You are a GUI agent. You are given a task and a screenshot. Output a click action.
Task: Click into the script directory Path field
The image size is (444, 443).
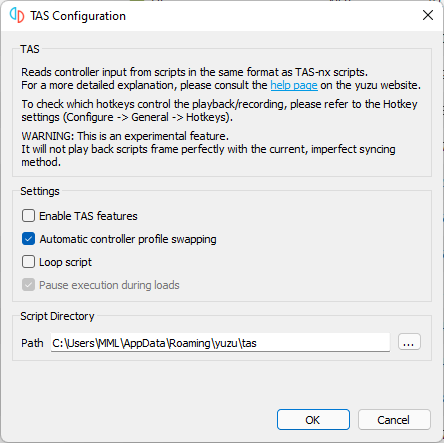[220, 342]
